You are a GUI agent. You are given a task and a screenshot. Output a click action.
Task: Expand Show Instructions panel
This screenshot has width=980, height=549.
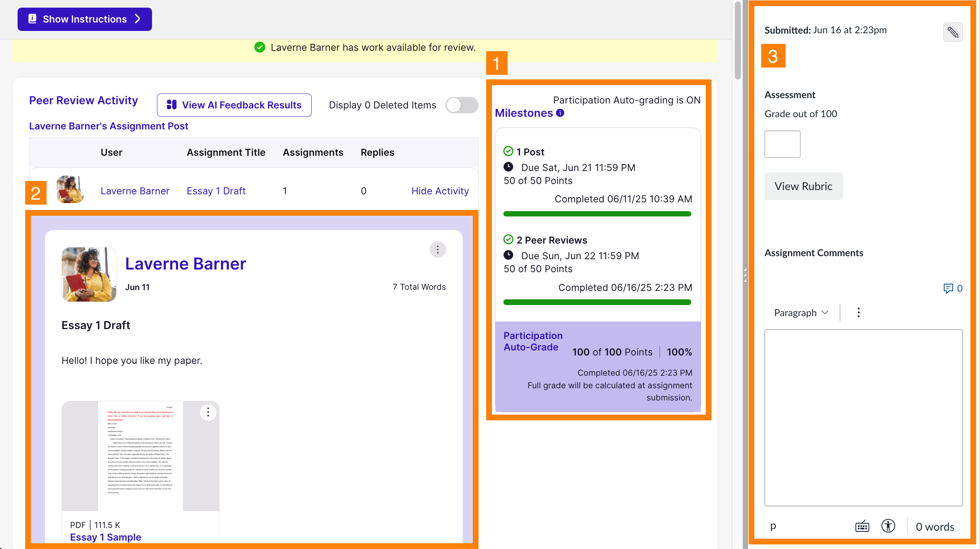(84, 19)
